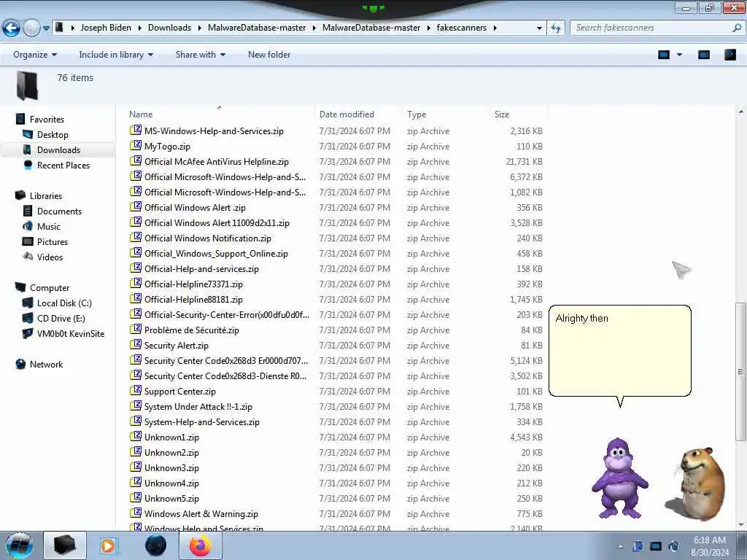
Task: Click Unknown5.zip file name
Action: click(x=171, y=499)
